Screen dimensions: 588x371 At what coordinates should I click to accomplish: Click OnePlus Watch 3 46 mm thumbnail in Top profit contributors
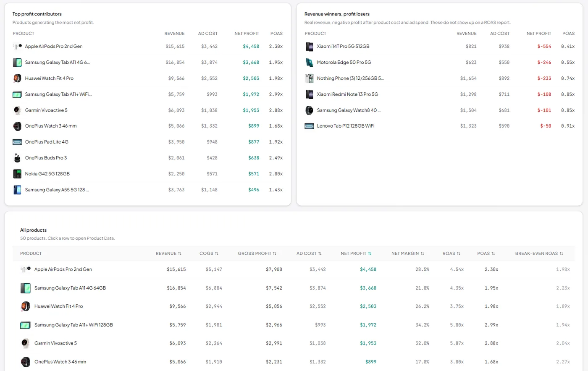(x=17, y=126)
